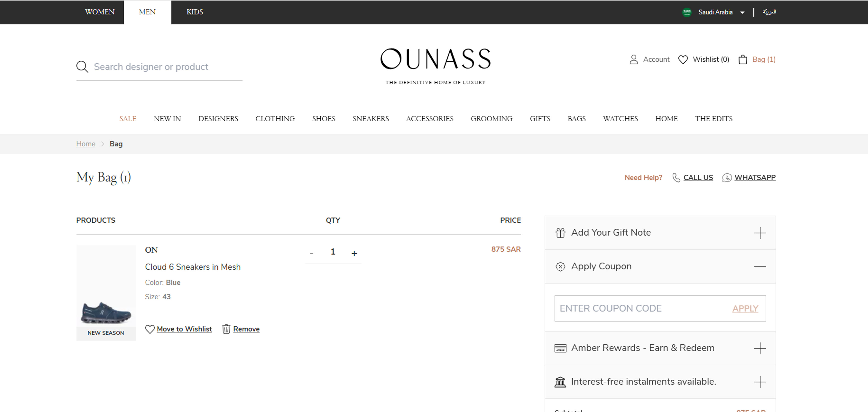This screenshot has height=412, width=868.
Task: Click the WhatsApp icon
Action: tap(727, 178)
